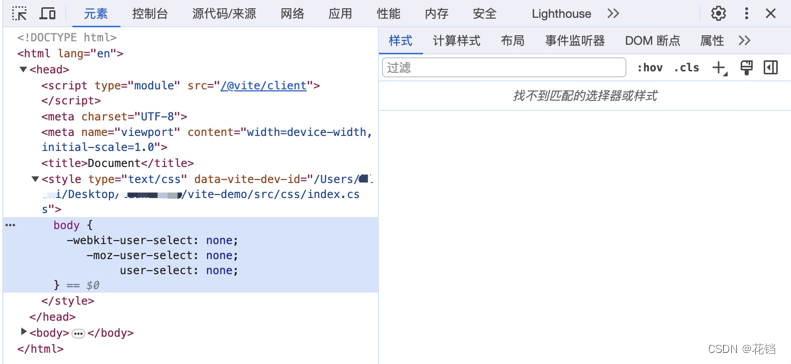Focus the 过滤 filter input

pos(504,68)
